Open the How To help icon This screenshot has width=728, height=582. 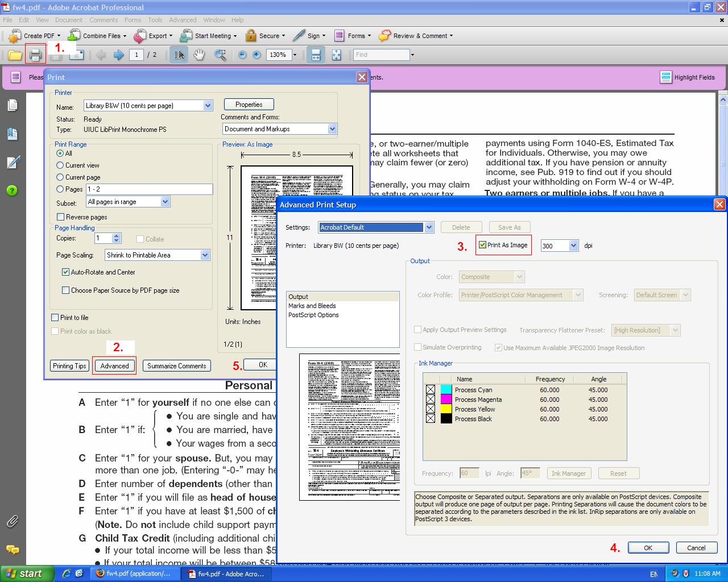tap(12, 190)
